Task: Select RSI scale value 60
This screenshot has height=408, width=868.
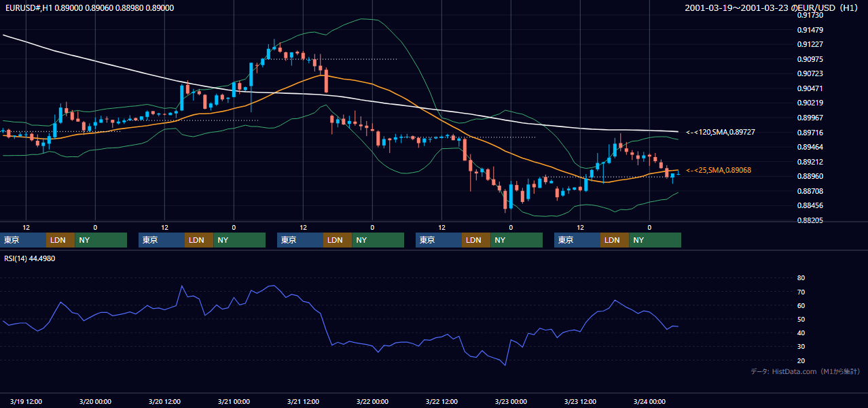Action: tap(801, 305)
